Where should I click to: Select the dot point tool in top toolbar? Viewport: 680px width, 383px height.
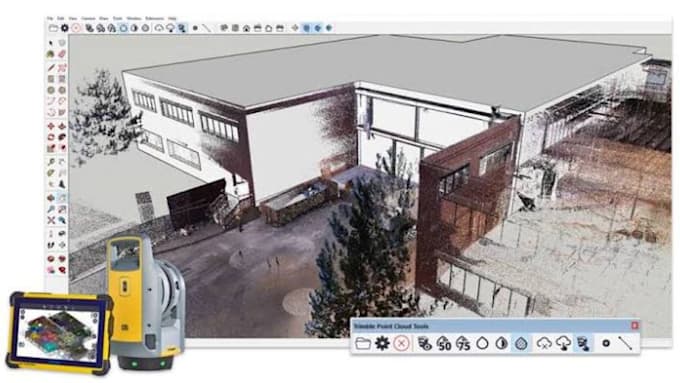[x=195, y=28]
